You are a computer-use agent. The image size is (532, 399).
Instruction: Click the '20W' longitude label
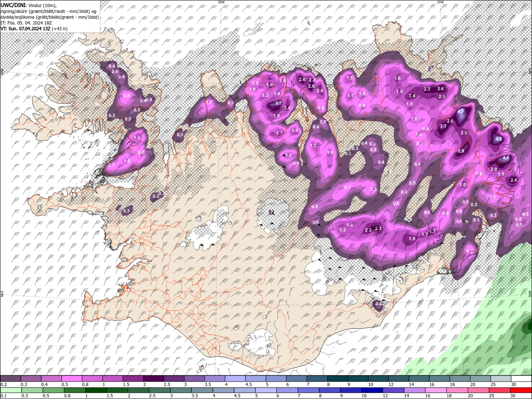click(x=221, y=2)
